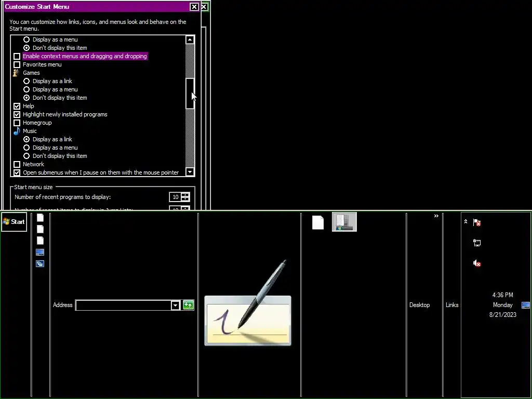The width and height of the screenshot is (532, 399).
Task: Expand the Desktop toolbar double-chevron overflow
Action: click(436, 216)
